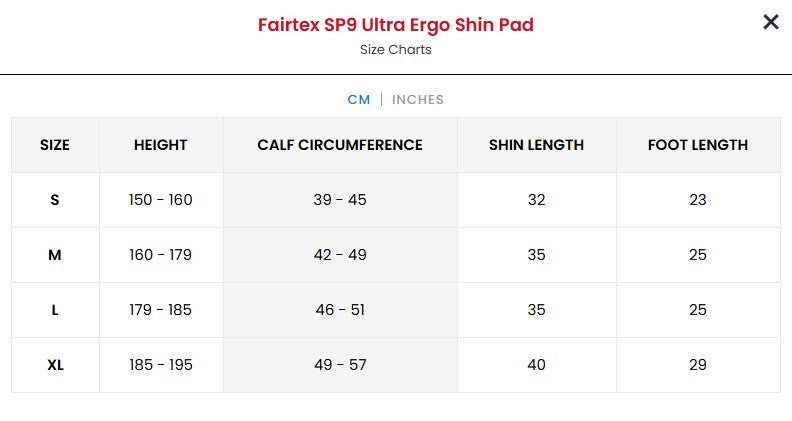The height and width of the screenshot is (421, 792).
Task: Select the foot length value 29
Action: [698, 365]
